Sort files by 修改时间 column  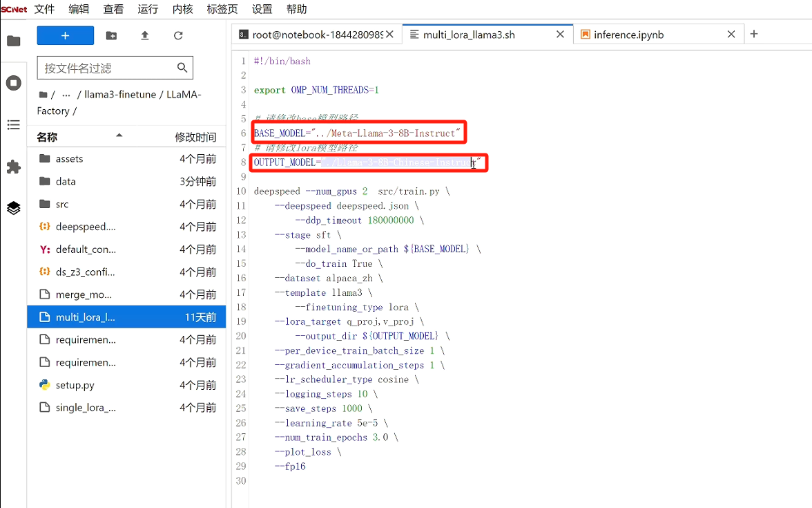(195, 137)
